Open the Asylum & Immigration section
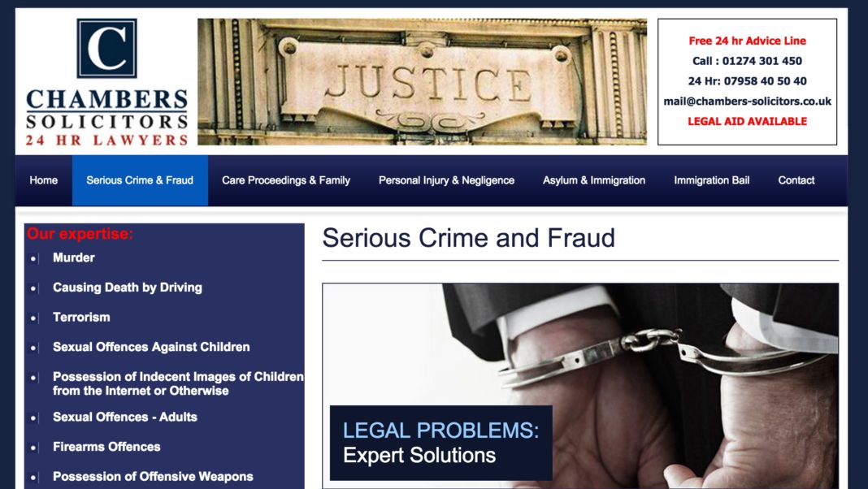 tap(594, 180)
